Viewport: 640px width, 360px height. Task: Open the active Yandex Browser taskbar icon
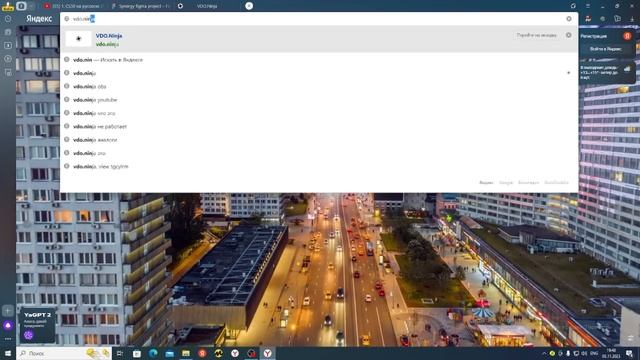tap(267, 353)
